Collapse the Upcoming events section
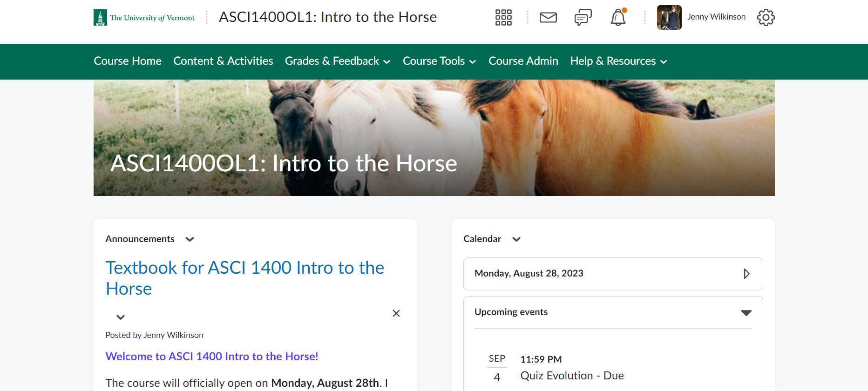The image size is (868, 391). [x=746, y=313]
